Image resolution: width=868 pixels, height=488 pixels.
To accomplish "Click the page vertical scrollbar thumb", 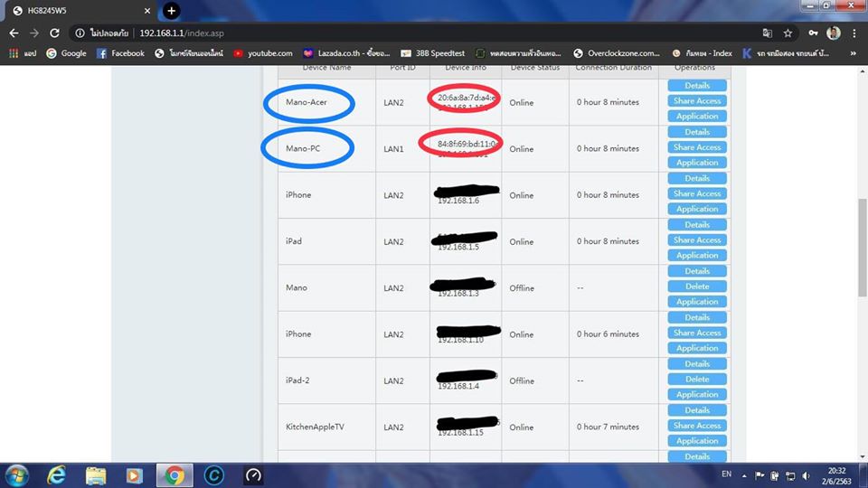I will click(x=863, y=248).
